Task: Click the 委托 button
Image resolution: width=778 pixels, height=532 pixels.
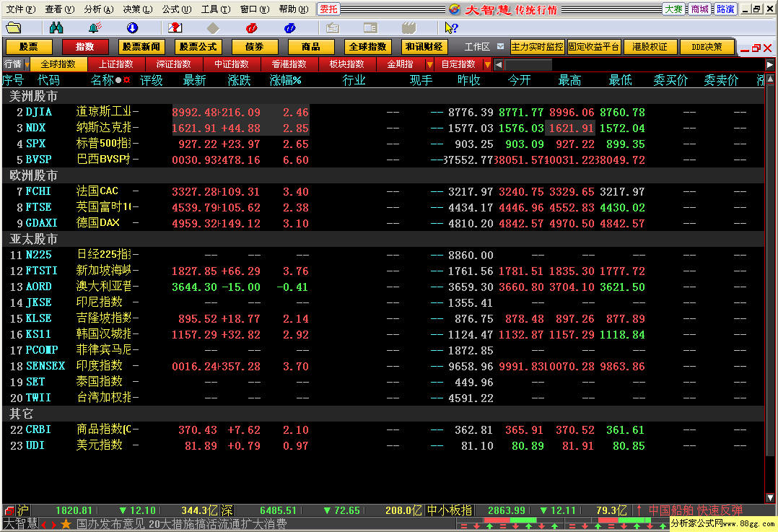Action: point(328,9)
